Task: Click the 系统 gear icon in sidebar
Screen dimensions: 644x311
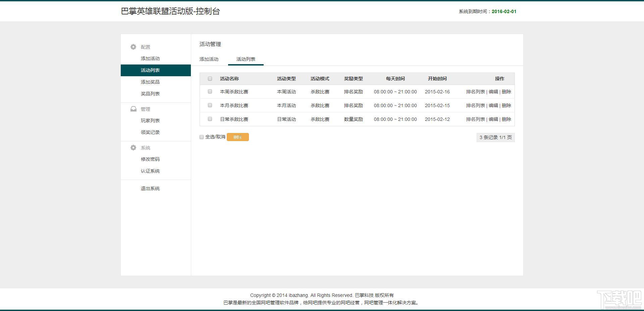Action: pos(133,147)
